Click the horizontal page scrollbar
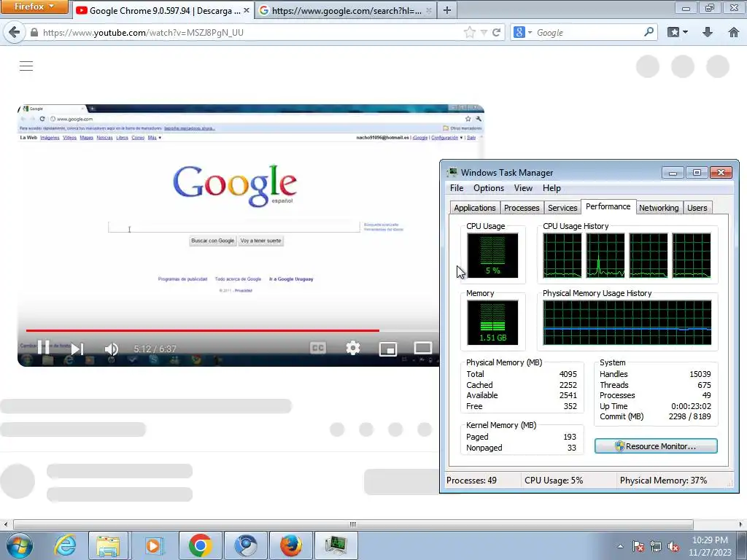Screen dimensions: 747x560 point(353,524)
